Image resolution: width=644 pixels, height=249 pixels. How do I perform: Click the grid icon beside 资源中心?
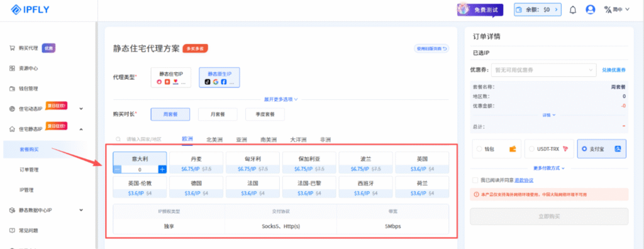pyautogui.click(x=12, y=68)
